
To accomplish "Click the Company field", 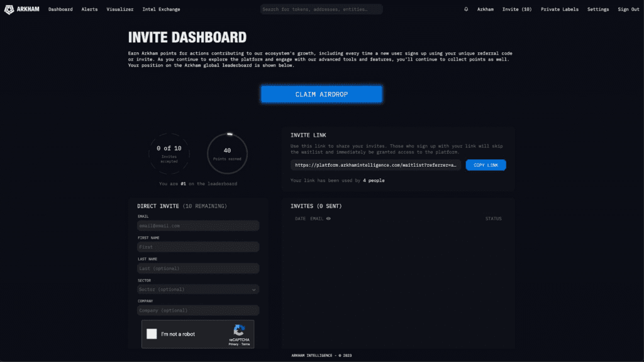I will click(x=198, y=310).
